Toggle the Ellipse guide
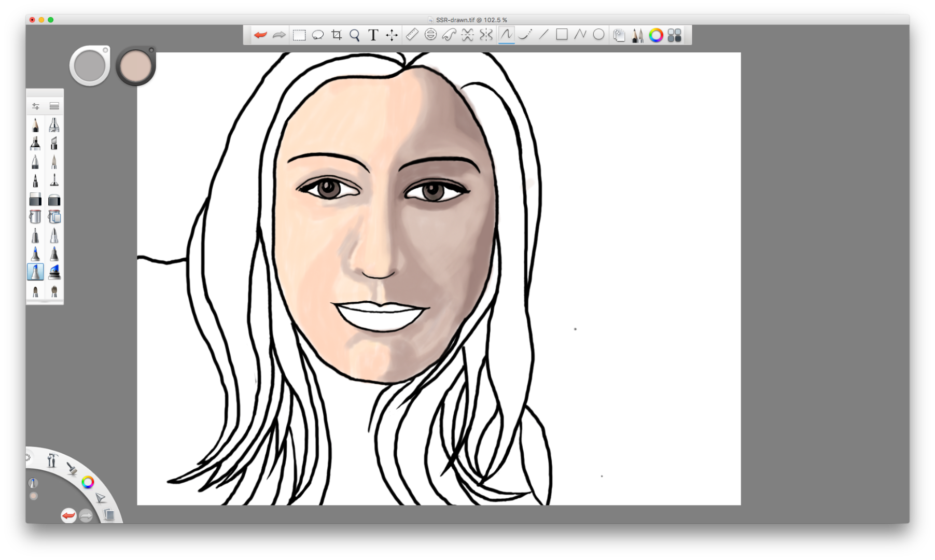Screen dimensions: 935x560 430,35
